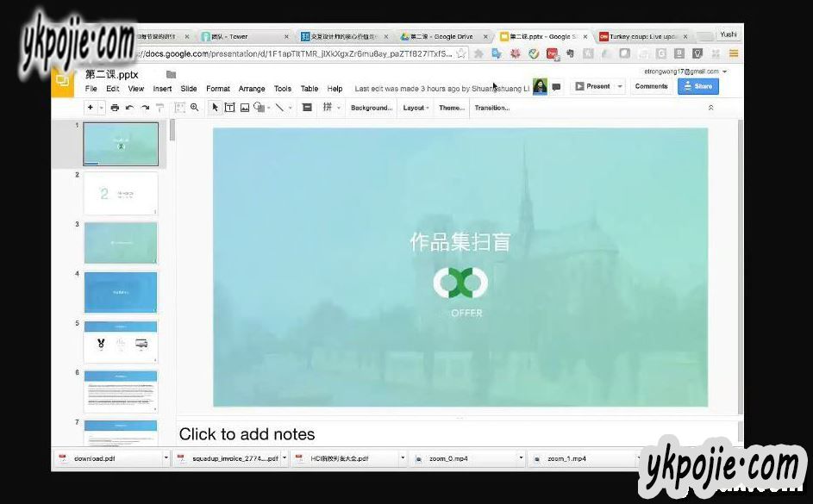Screen dimensions: 813x504
Task: Click the folder icon beside file title
Action: pos(171,75)
